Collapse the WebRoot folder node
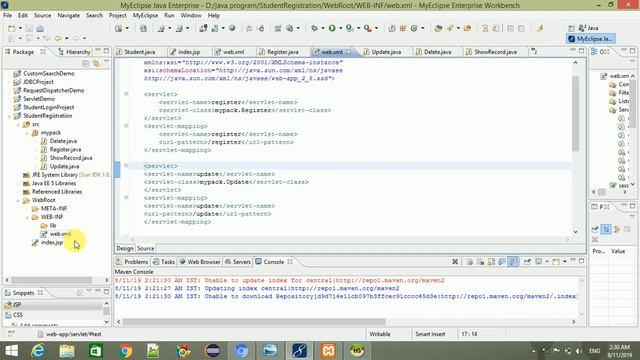The height and width of the screenshot is (360, 640). pyautogui.click(x=18, y=200)
